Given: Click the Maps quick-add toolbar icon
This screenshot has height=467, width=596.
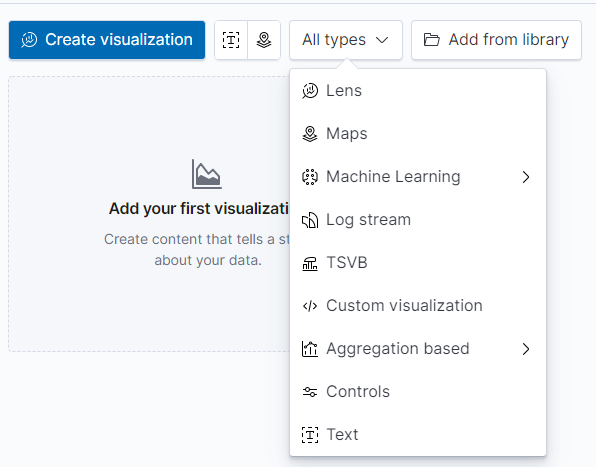Looking at the screenshot, I should point(264,40).
